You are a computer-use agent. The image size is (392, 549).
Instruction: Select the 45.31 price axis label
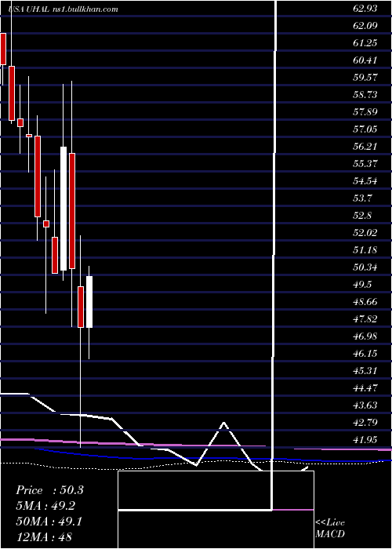[365, 371]
